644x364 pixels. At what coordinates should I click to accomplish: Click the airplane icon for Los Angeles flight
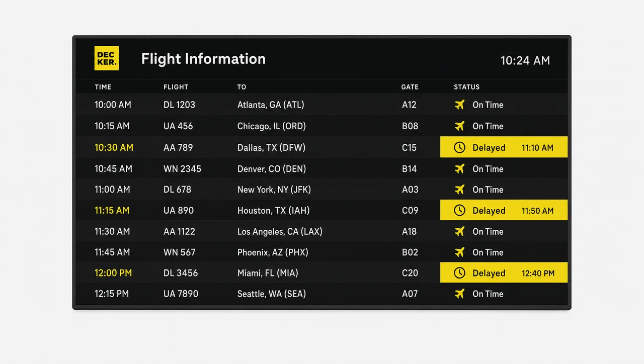pos(459,232)
